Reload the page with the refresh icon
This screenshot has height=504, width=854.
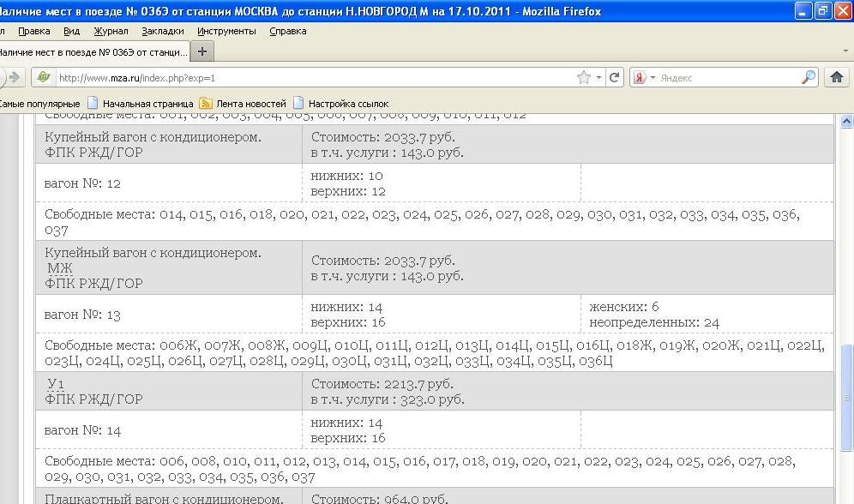point(614,78)
